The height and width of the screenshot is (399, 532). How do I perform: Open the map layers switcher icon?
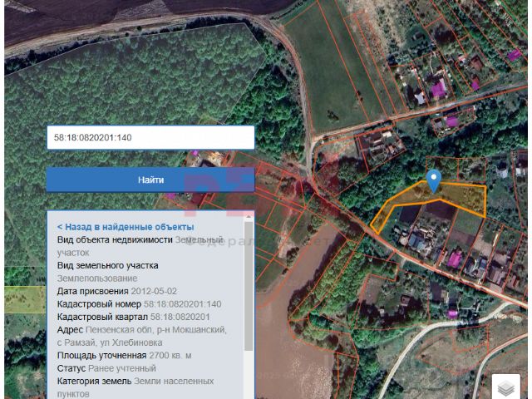(506, 387)
